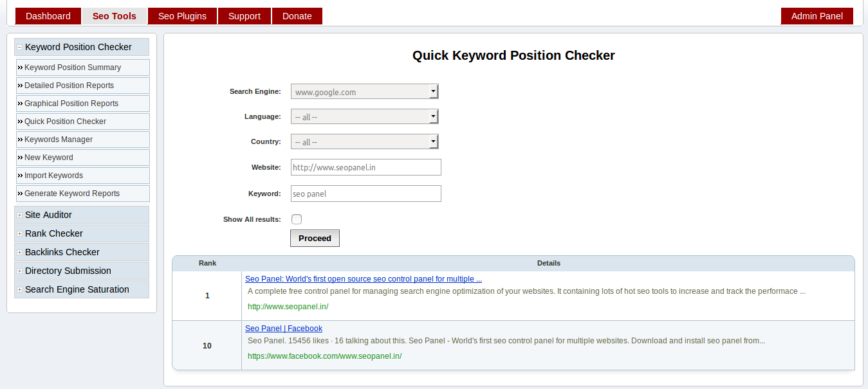Go to the Support tab
Image resolution: width=868 pixels, height=389 pixels.
[245, 16]
